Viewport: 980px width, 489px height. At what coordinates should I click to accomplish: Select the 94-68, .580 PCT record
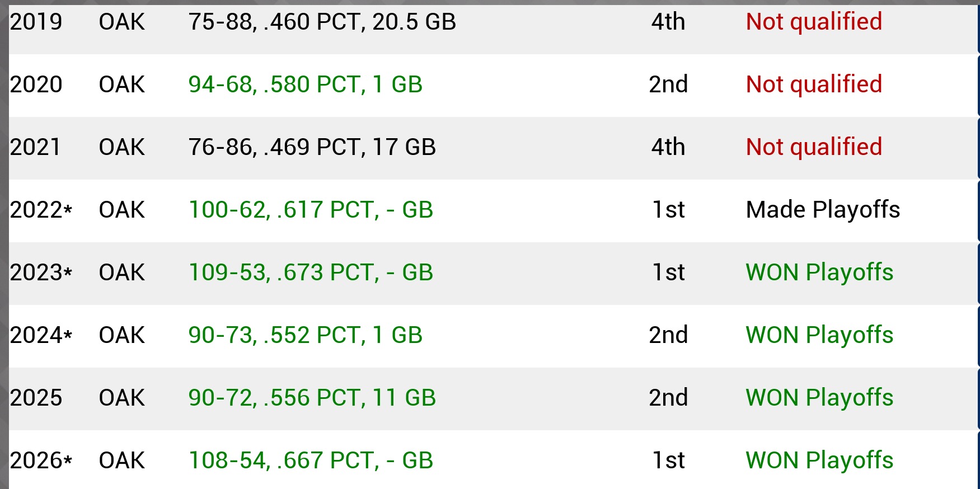coord(305,85)
